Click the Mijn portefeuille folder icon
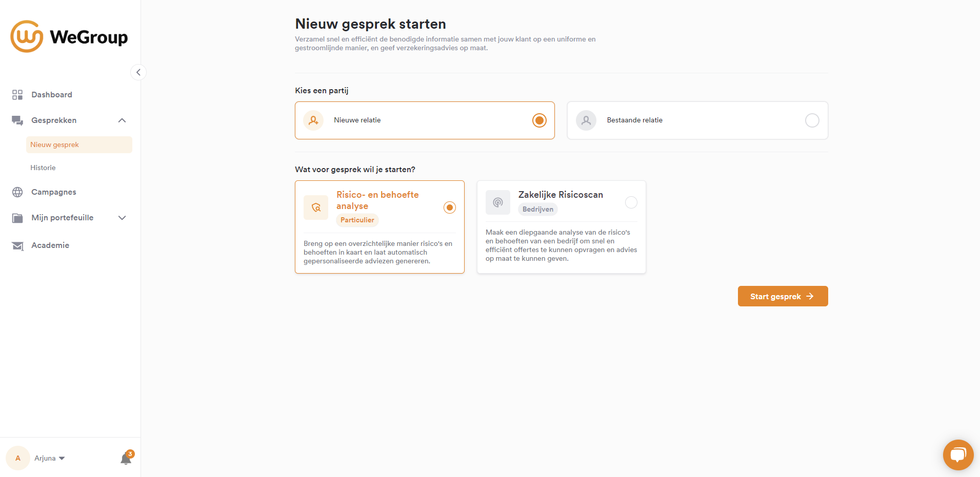Image resolution: width=980 pixels, height=477 pixels. pos(17,218)
